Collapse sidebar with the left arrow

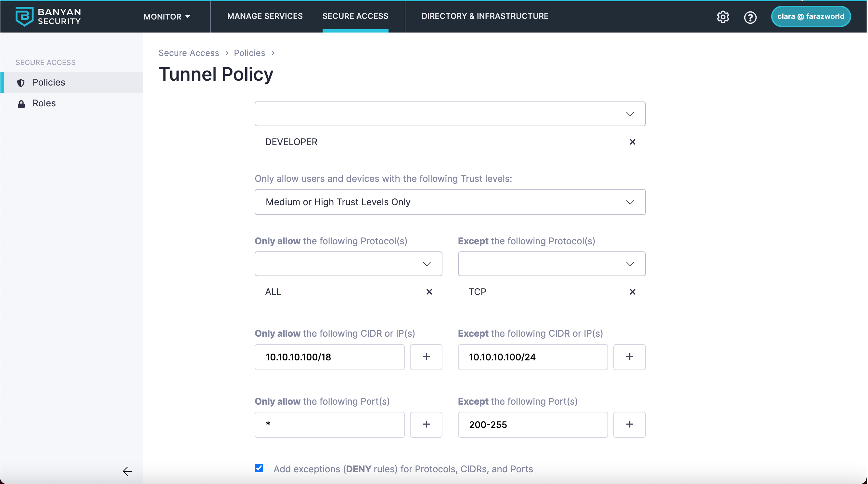[x=127, y=471]
